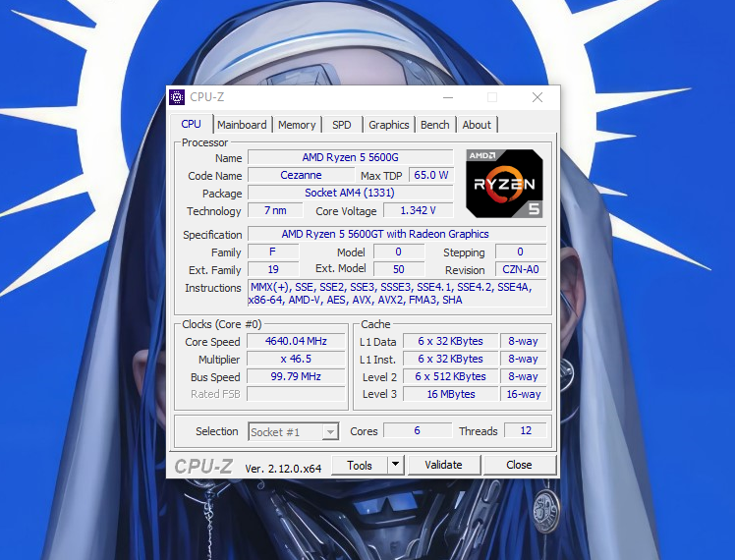Click the Name field AMD Ryzen 5 5600G
The width and height of the screenshot is (735, 560).
coord(350,157)
